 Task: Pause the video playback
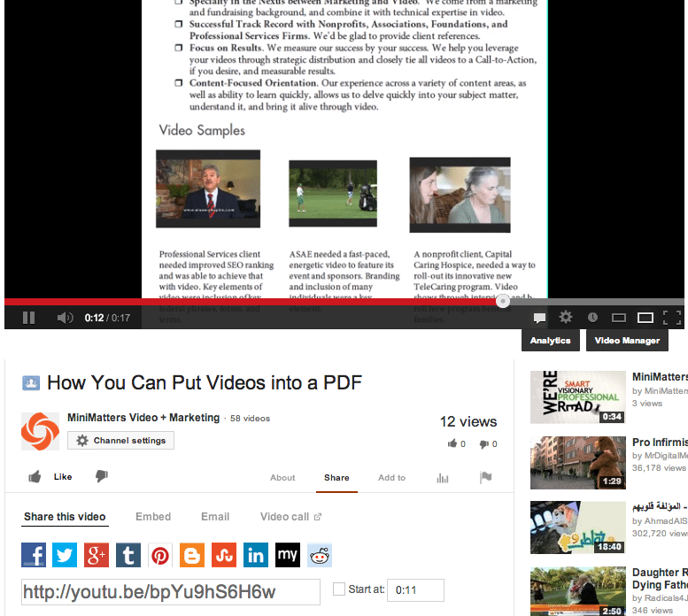click(x=28, y=318)
